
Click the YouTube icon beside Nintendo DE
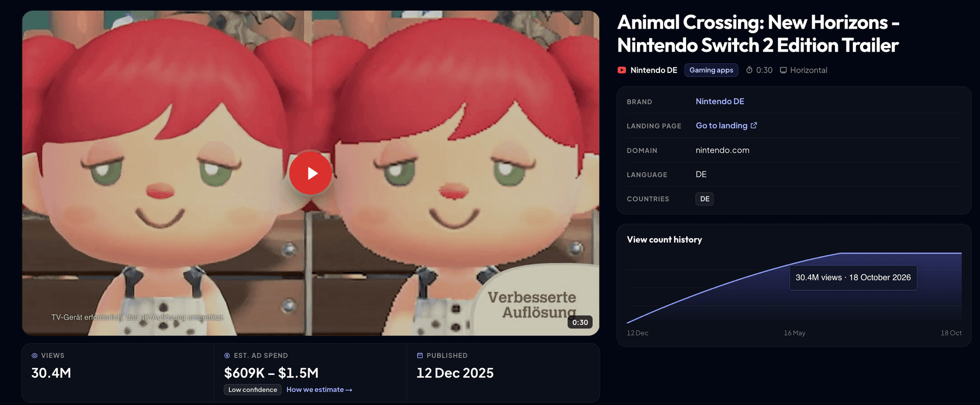pyautogui.click(x=622, y=70)
